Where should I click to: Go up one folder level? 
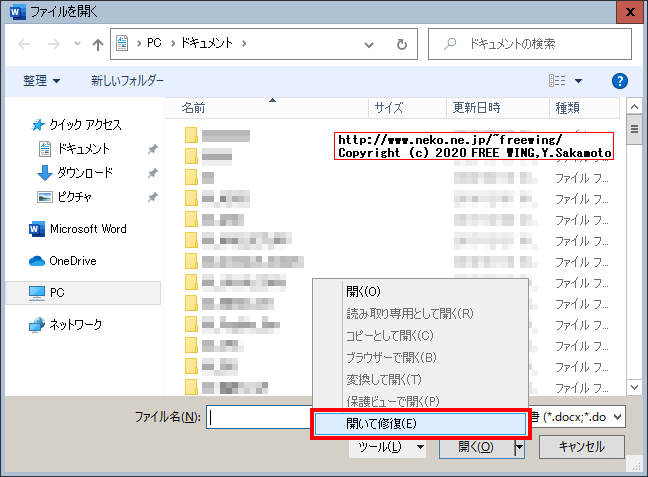(x=98, y=44)
